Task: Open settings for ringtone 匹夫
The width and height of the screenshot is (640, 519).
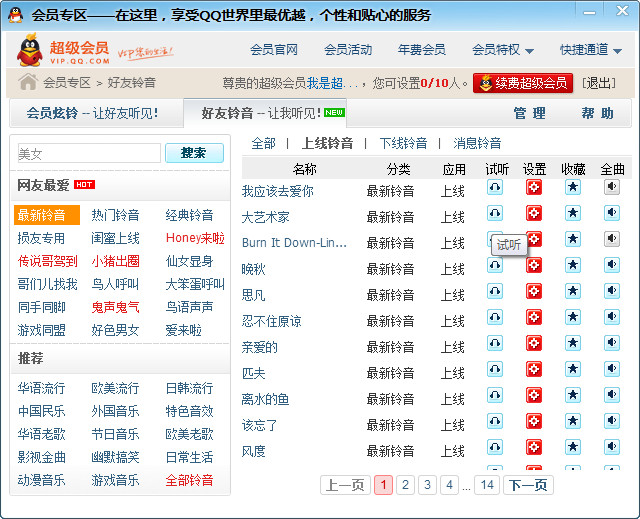Action: (x=534, y=370)
